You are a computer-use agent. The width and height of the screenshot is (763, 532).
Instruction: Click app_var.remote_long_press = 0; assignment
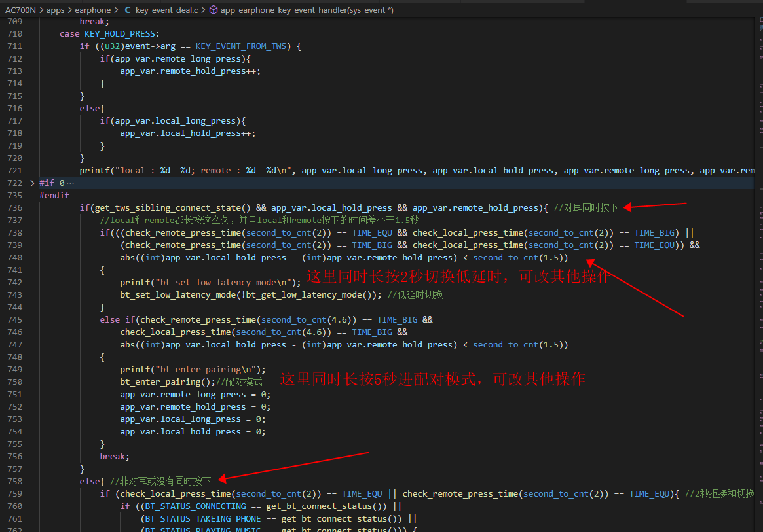(x=196, y=395)
